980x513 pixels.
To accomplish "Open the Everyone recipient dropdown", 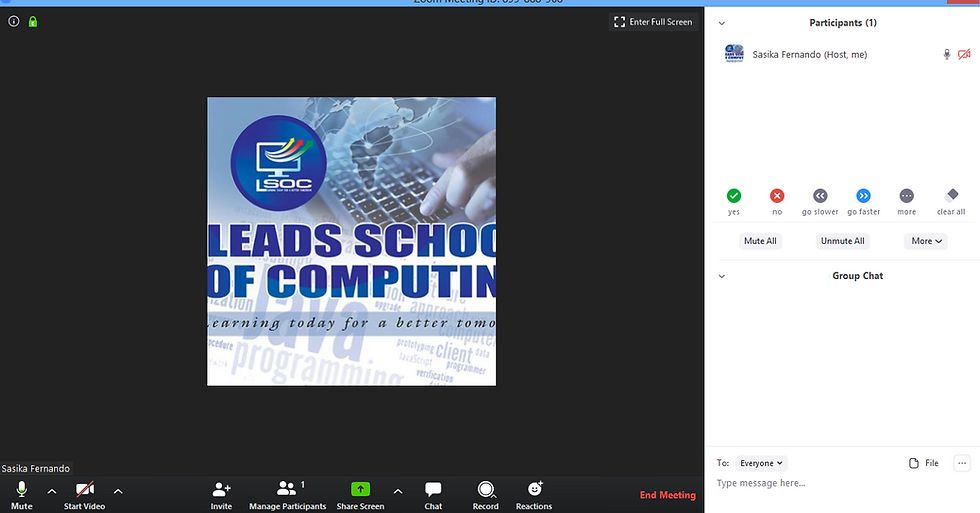I will click(761, 463).
